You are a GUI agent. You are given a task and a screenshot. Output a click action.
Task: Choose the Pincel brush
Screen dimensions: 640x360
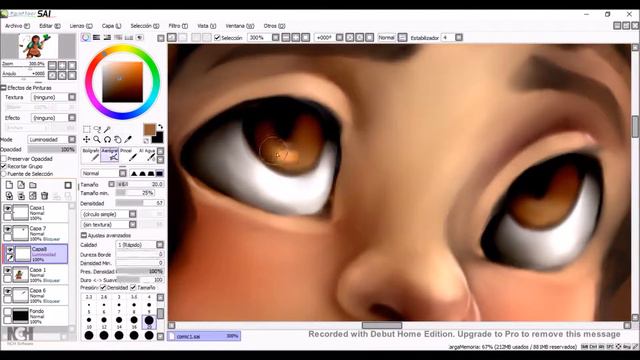[x=128, y=155]
